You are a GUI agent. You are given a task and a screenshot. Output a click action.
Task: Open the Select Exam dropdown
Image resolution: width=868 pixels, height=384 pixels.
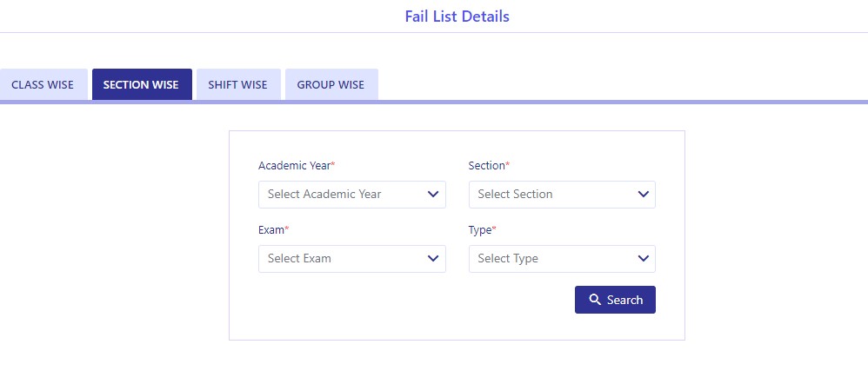tap(351, 259)
